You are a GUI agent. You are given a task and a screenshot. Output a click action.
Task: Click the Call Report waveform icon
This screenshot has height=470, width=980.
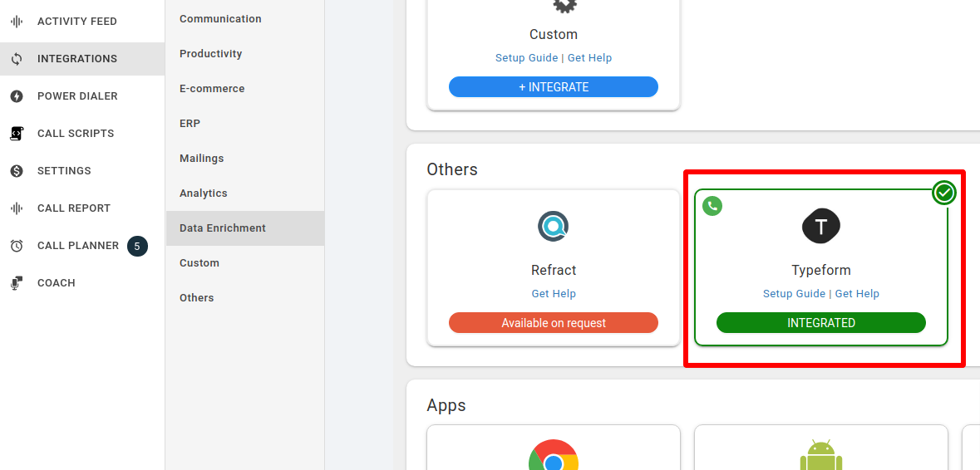pos(17,208)
